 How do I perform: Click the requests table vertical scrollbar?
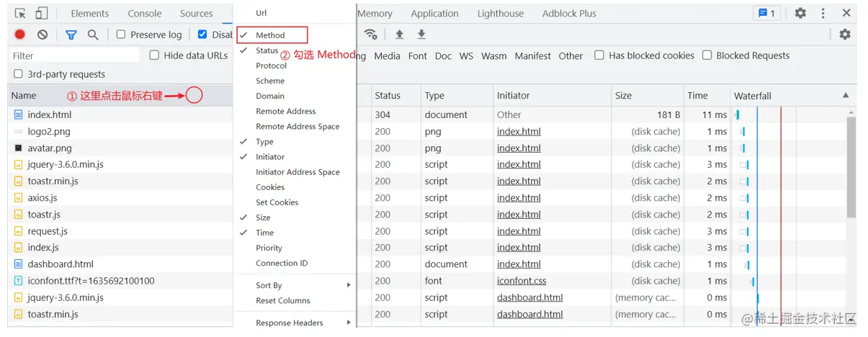[851, 168]
